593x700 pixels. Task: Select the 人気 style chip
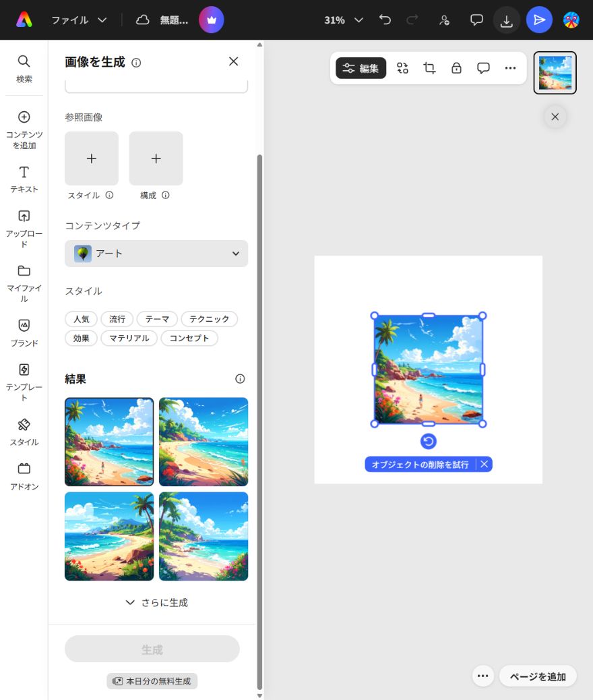coord(82,319)
